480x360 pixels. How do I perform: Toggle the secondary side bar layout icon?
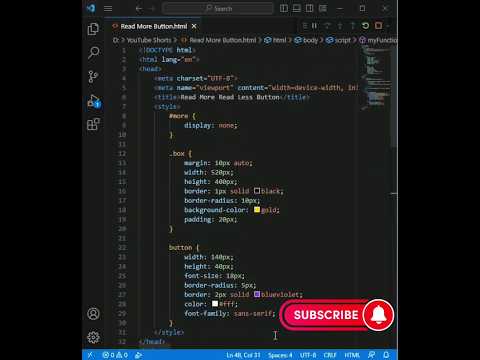pos(309,8)
